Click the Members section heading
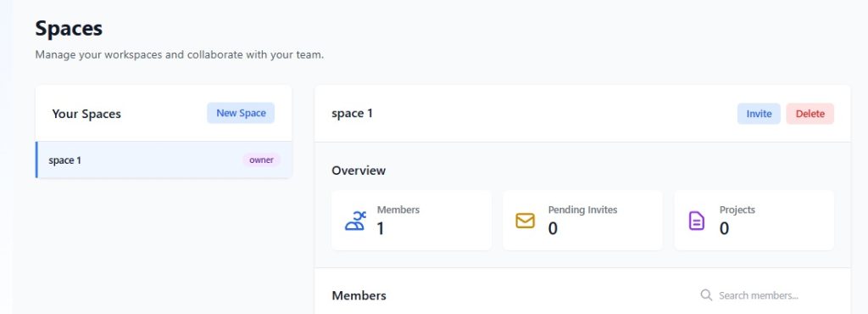Screen dimensions: 868x314 pyautogui.click(x=359, y=295)
